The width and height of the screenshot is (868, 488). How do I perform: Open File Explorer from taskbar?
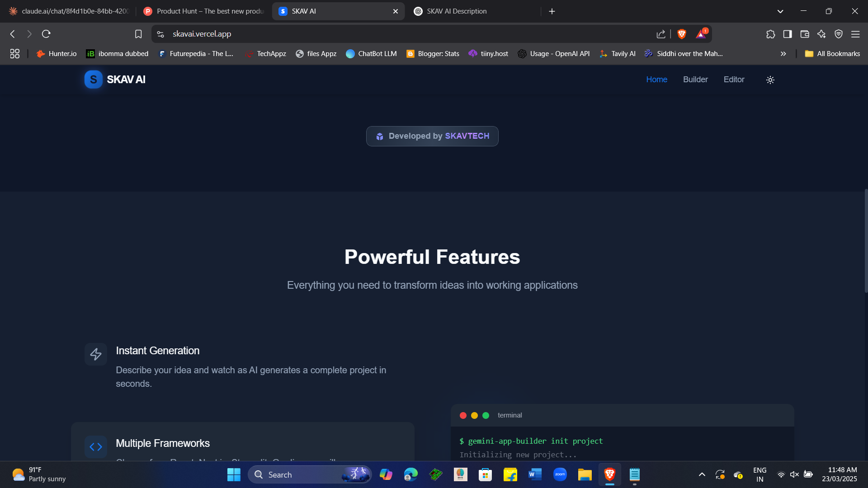click(x=585, y=475)
